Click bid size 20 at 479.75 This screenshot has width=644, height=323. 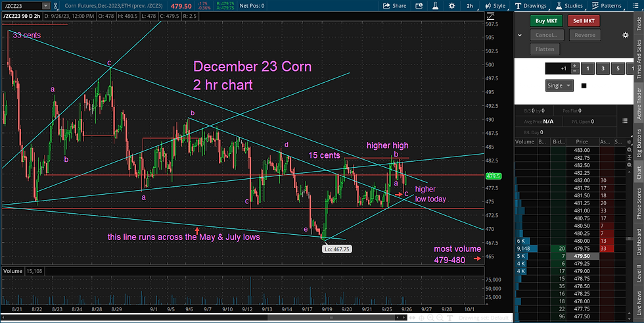pyautogui.click(x=559, y=249)
